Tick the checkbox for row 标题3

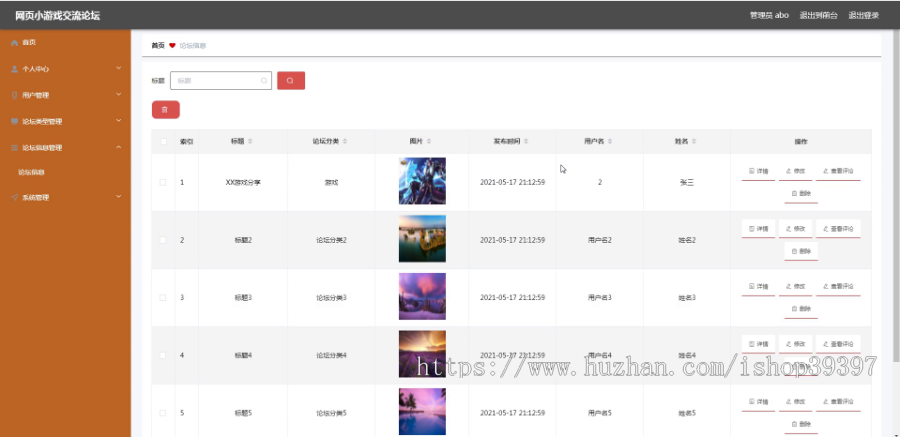click(x=163, y=297)
